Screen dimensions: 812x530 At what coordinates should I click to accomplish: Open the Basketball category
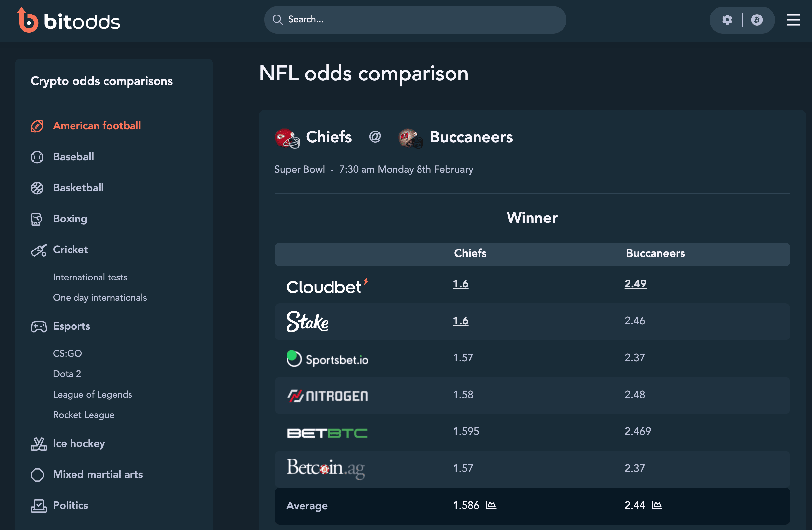78,188
